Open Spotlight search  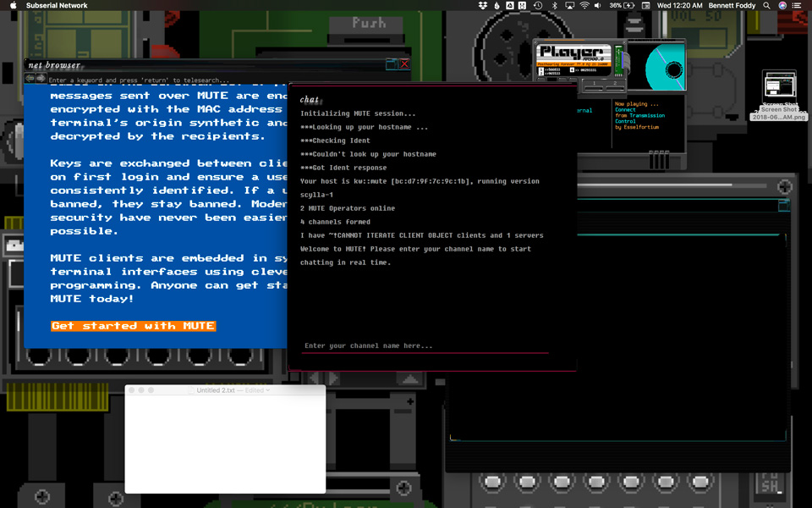pyautogui.click(x=766, y=5)
